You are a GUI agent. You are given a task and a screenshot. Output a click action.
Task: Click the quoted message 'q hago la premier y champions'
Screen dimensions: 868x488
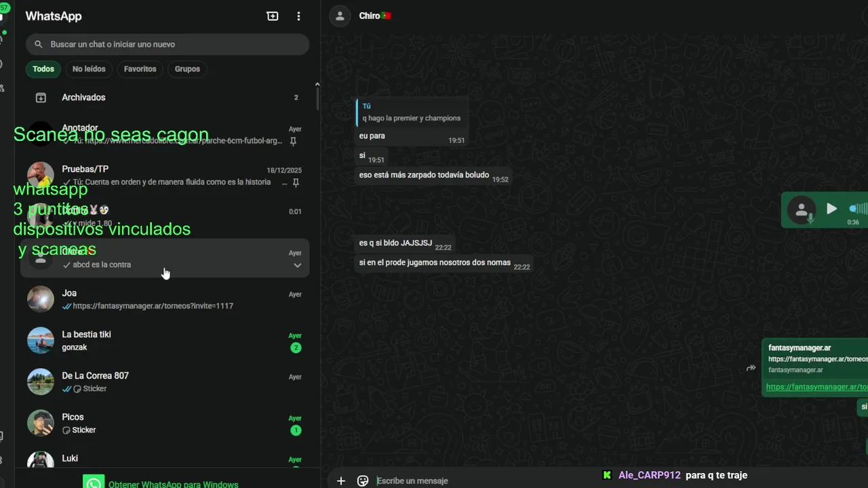[x=411, y=113]
